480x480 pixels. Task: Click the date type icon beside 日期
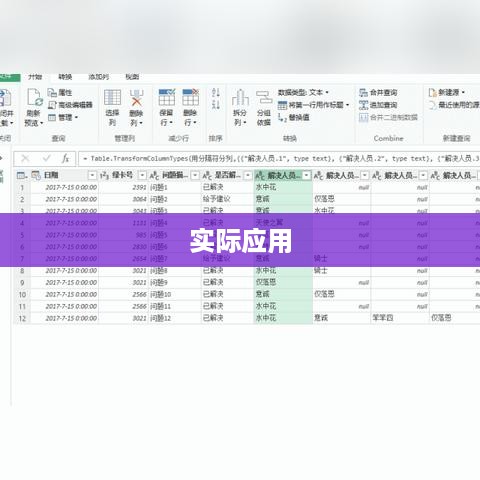36,175
